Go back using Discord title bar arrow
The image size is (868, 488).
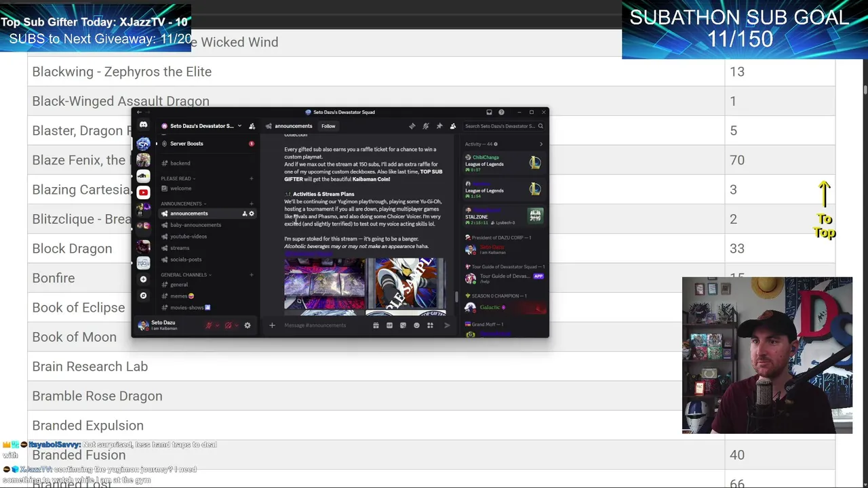click(x=140, y=112)
